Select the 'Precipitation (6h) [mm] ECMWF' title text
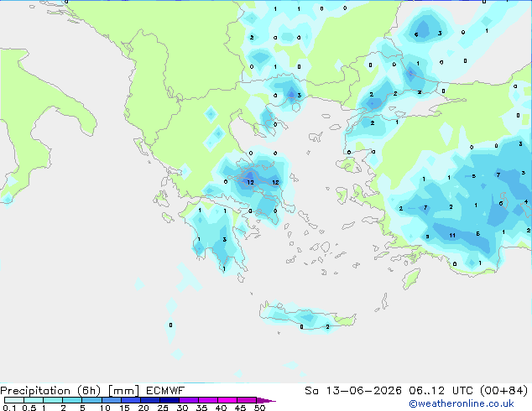The image size is (532, 411). pos(92,391)
